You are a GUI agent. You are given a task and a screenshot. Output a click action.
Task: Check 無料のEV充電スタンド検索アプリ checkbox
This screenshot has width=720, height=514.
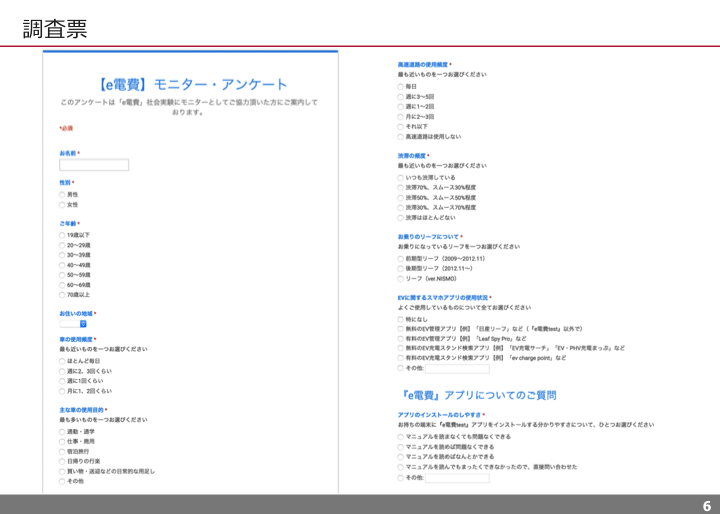click(x=400, y=348)
